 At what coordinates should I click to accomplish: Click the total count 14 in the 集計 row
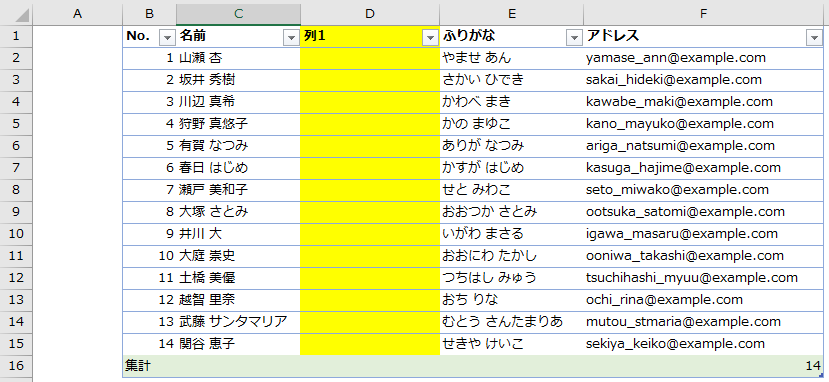813,366
